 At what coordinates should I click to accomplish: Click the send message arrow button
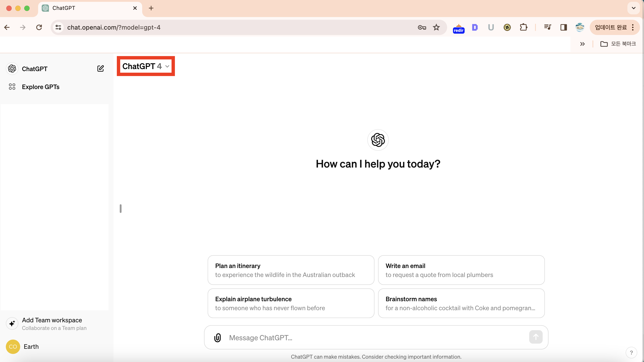tap(535, 337)
